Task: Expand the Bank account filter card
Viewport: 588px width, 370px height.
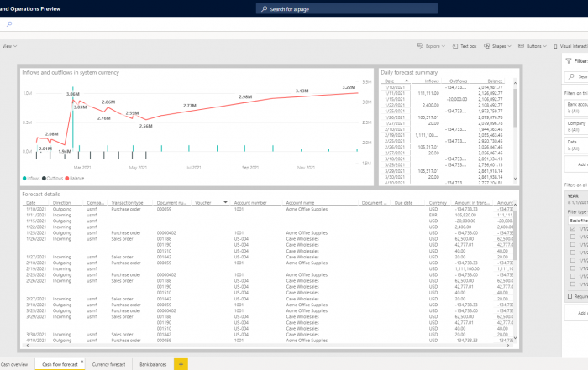Action: click(x=576, y=108)
